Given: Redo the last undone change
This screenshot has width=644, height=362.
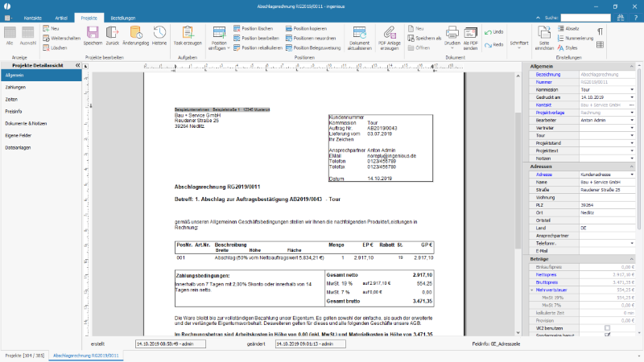Looking at the screenshot, I should tap(493, 45).
